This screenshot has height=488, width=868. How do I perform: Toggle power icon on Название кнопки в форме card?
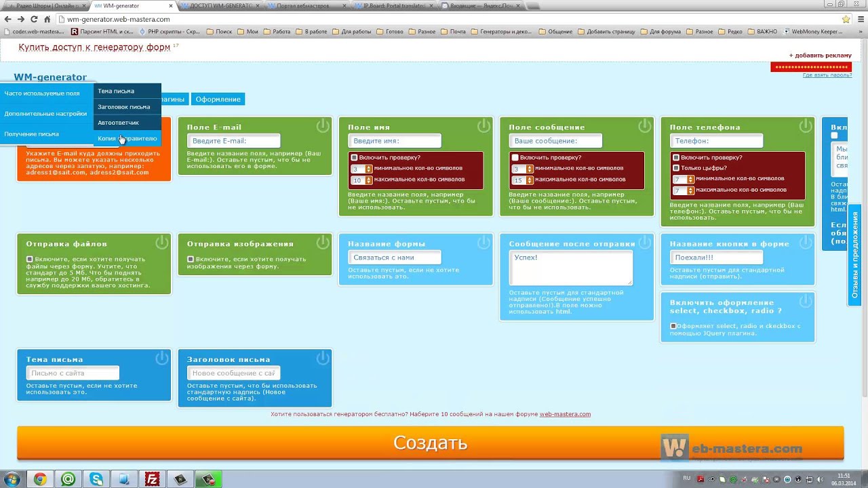806,242
